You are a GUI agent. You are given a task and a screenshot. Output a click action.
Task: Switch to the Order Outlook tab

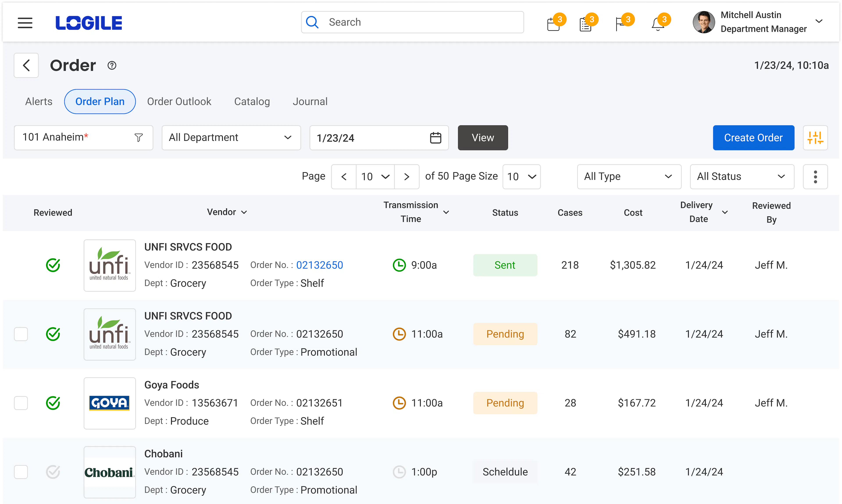179,101
